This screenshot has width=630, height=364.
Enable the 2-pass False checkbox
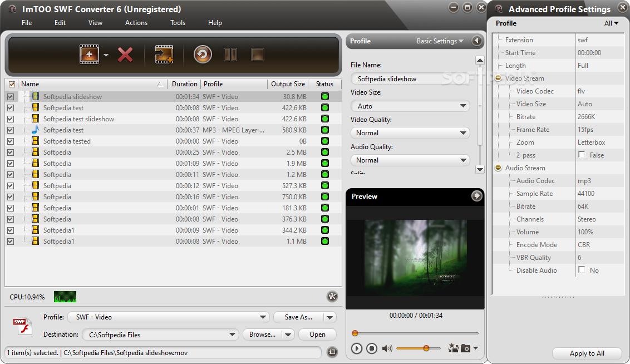pyautogui.click(x=582, y=155)
